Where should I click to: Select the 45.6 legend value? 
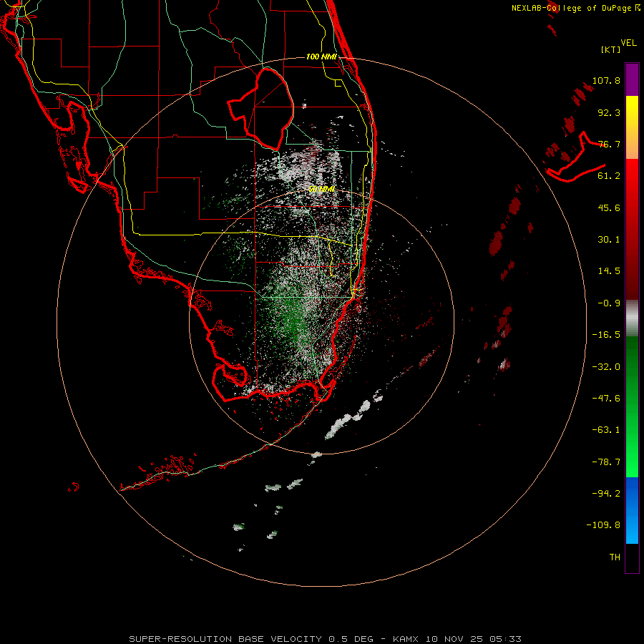pyautogui.click(x=609, y=208)
